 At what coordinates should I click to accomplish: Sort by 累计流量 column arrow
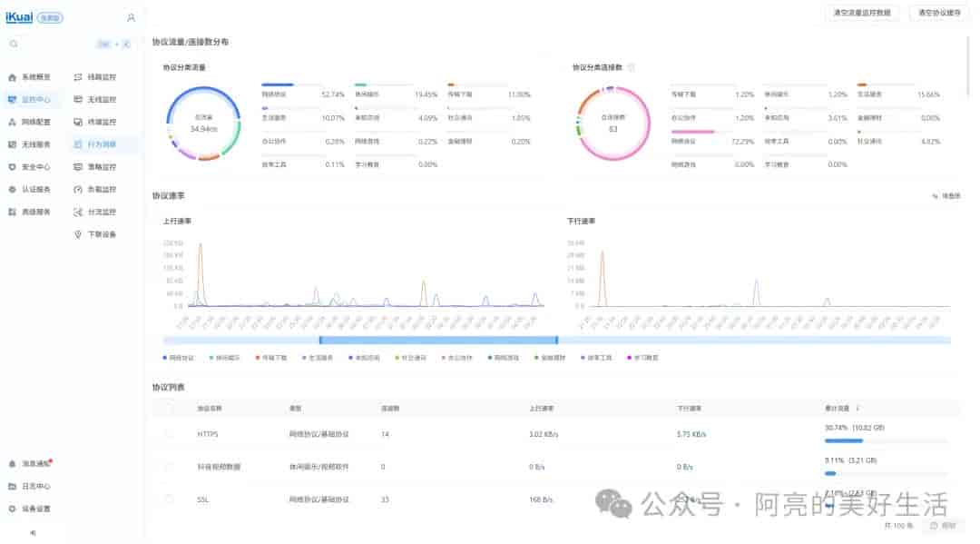[x=857, y=409]
